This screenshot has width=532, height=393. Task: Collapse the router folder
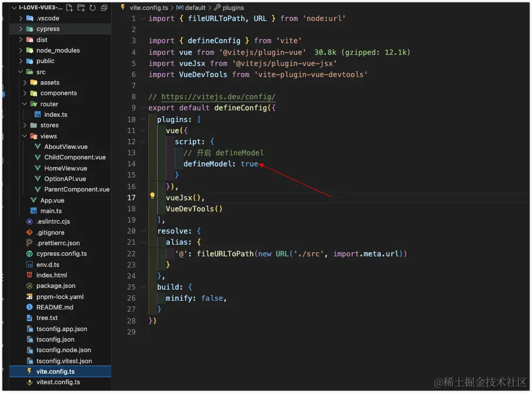[x=25, y=104]
